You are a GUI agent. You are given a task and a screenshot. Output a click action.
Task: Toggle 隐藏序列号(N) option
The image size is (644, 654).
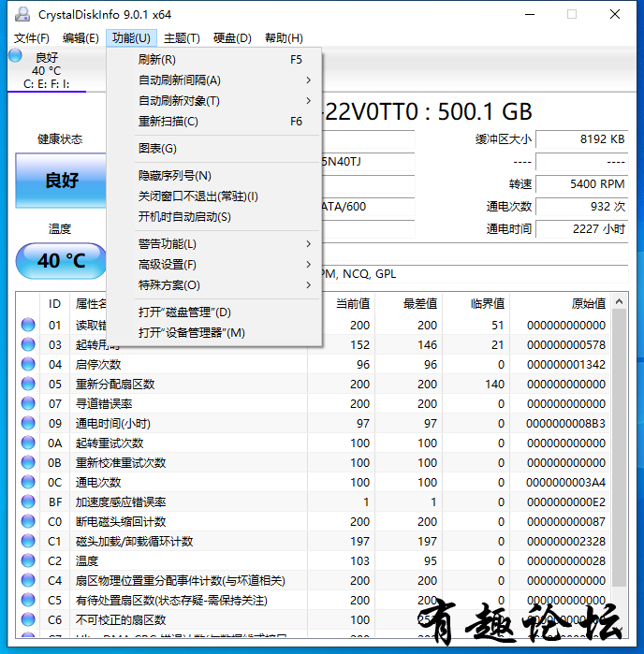(x=214, y=176)
